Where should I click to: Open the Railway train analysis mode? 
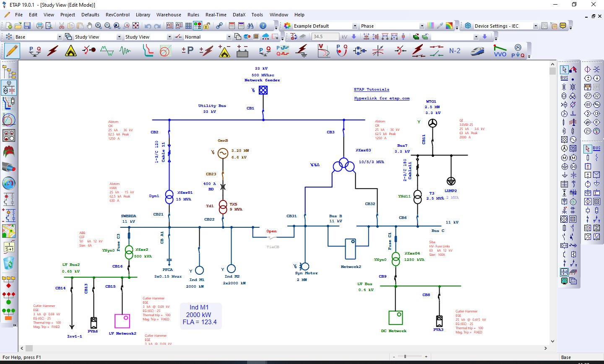coord(477,51)
